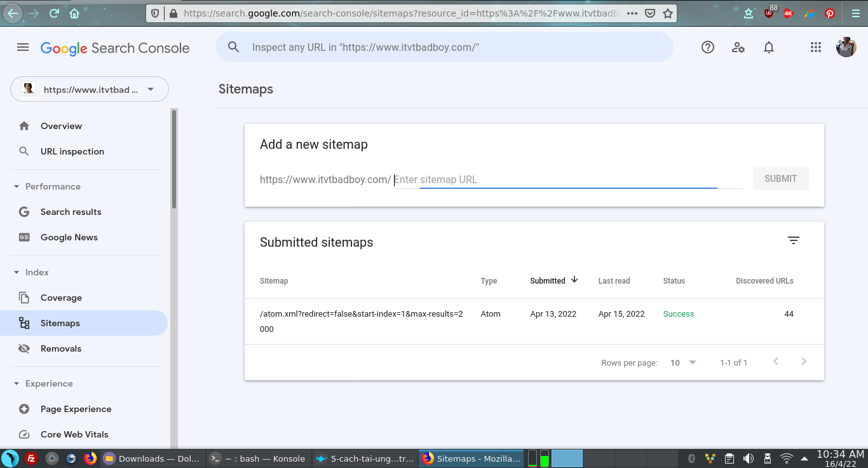Click the Discovered URLs column header
868x468 pixels.
point(764,280)
